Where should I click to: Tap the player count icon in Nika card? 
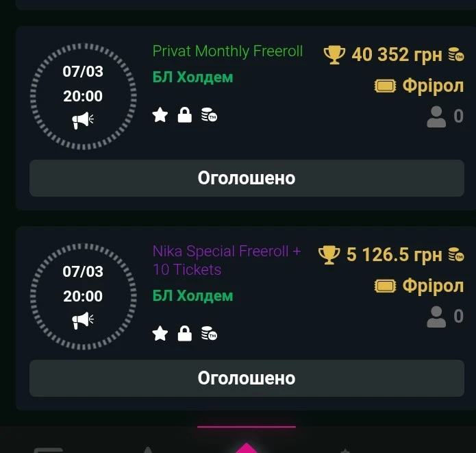436,317
